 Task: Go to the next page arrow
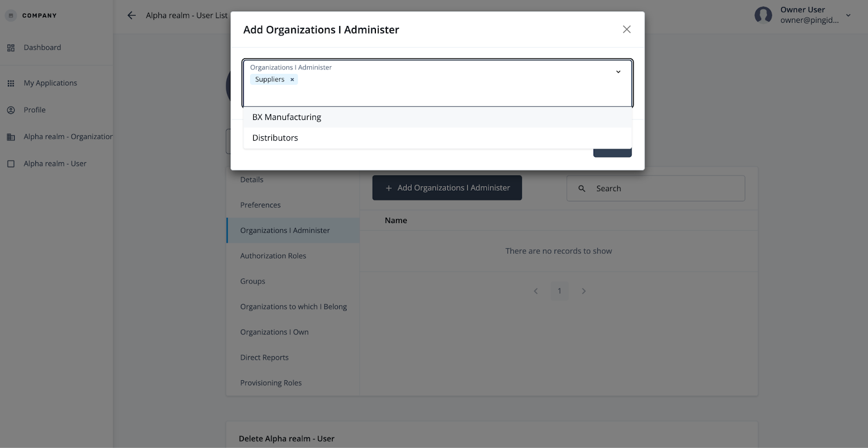[584, 291]
